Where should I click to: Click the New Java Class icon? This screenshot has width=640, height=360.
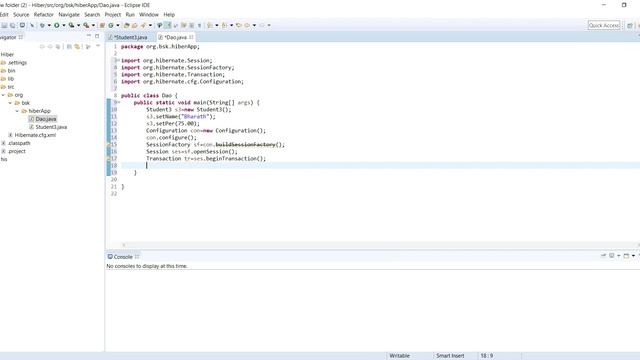(x=111, y=25)
